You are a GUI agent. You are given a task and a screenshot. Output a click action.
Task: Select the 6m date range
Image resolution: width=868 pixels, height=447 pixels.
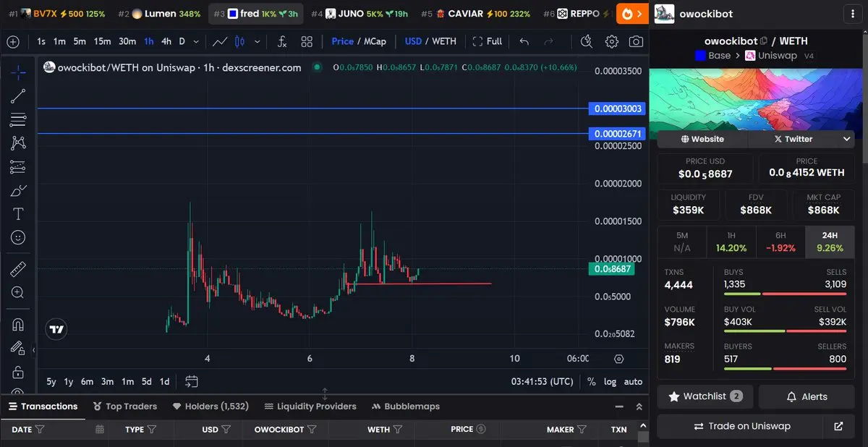87,381
